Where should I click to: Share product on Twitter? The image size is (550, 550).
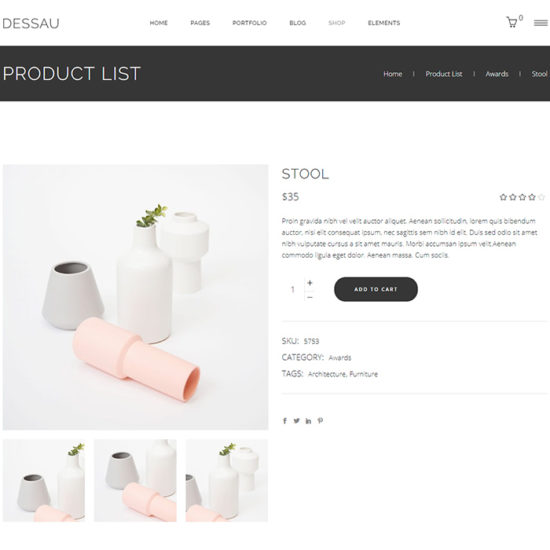click(x=296, y=421)
